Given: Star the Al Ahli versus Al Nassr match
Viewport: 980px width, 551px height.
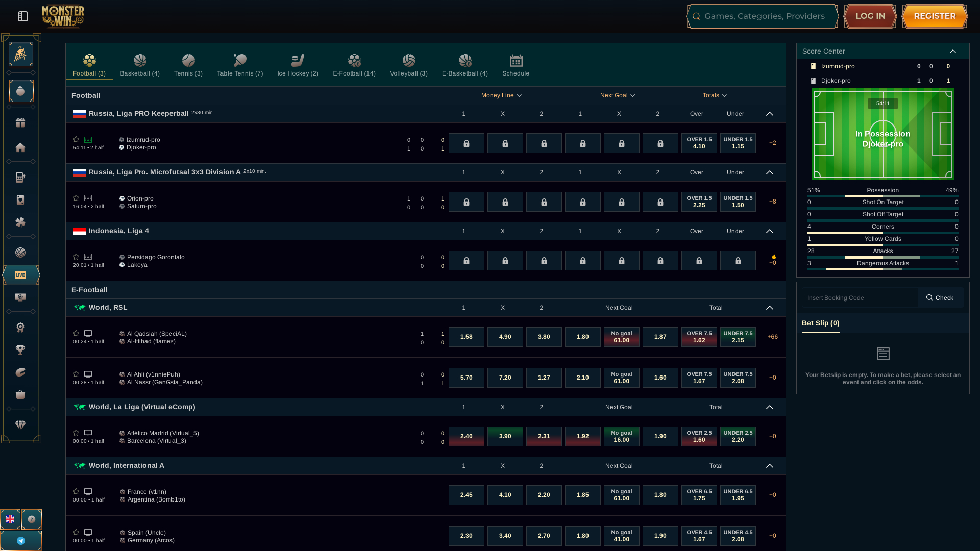Looking at the screenshot, I should (76, 373).
